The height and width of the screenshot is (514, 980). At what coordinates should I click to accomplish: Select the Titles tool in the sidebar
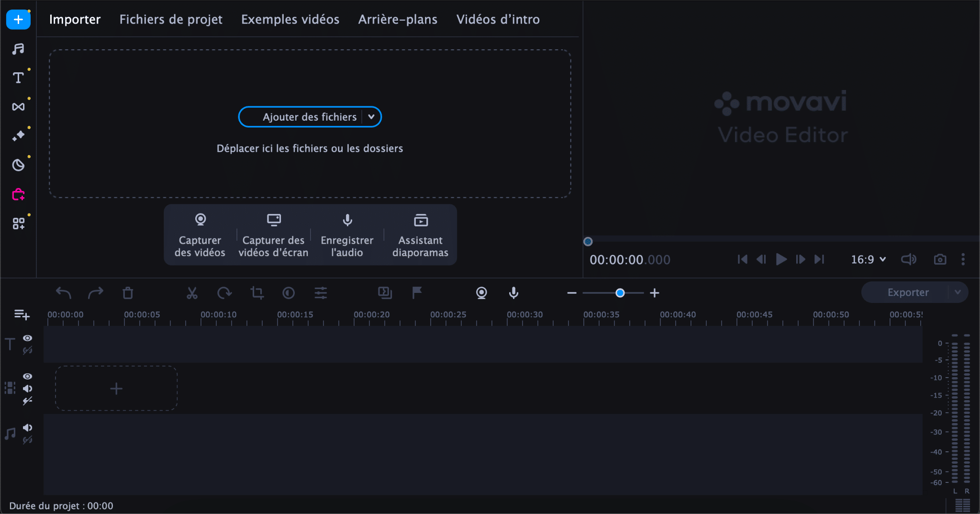tap(18, 78)
